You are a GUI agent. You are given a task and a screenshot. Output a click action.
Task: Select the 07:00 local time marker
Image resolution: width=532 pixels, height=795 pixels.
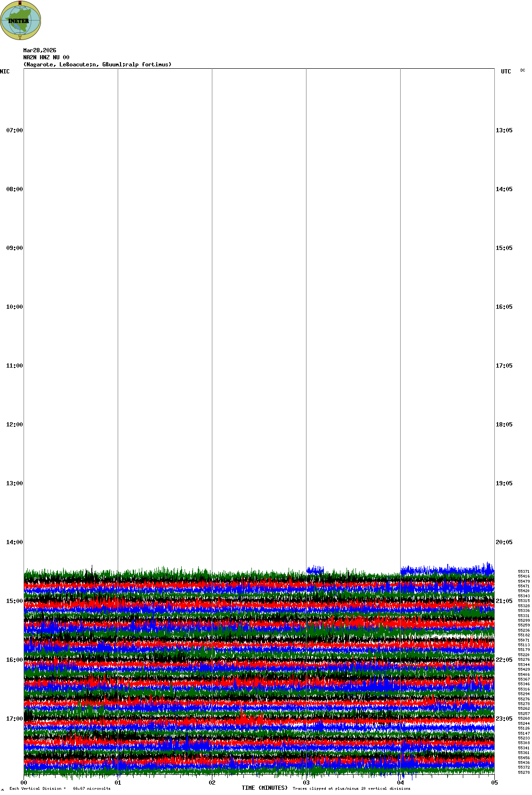click(14, 130)
